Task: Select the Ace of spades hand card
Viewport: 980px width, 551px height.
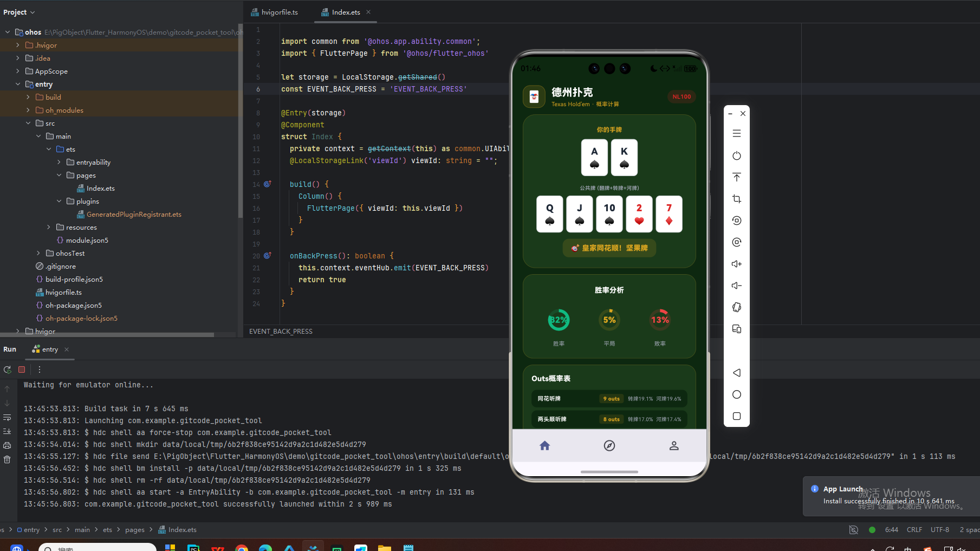Action: pyautogui.click(x=594, y=158)
